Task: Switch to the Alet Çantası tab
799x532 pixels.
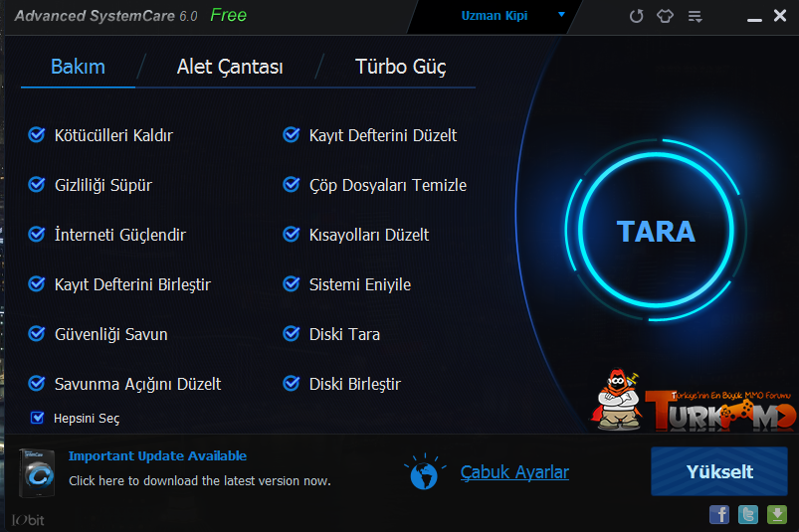Action: [230, 67]
